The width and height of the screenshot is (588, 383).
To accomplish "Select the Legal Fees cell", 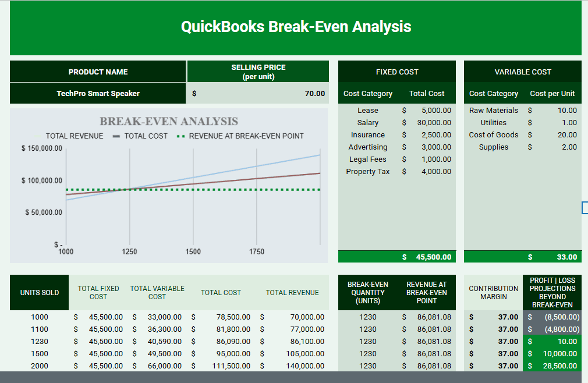I will (x=368, y=159).
